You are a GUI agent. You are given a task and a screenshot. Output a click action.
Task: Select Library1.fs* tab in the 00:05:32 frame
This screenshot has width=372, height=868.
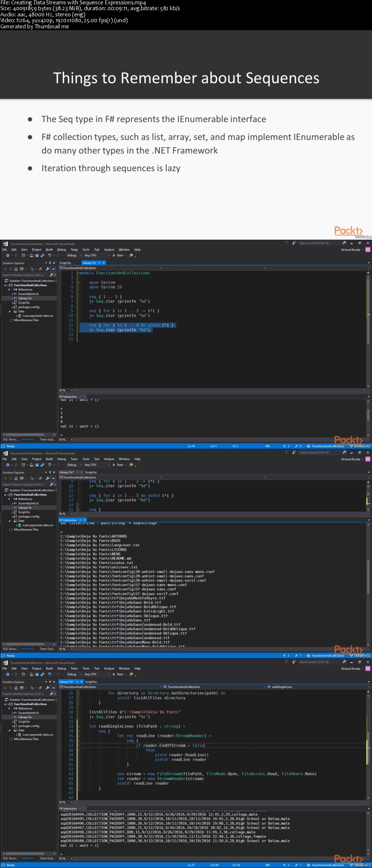pyautogui.click(x=66, y=472)
